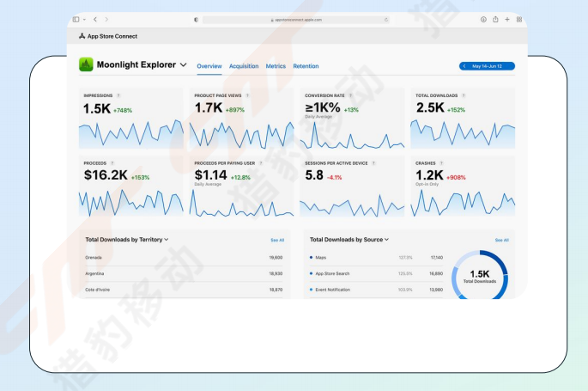Click the Crashes 1.2K value
The height and width of the screenshot is (391, 588).
[x=429, y=175]
